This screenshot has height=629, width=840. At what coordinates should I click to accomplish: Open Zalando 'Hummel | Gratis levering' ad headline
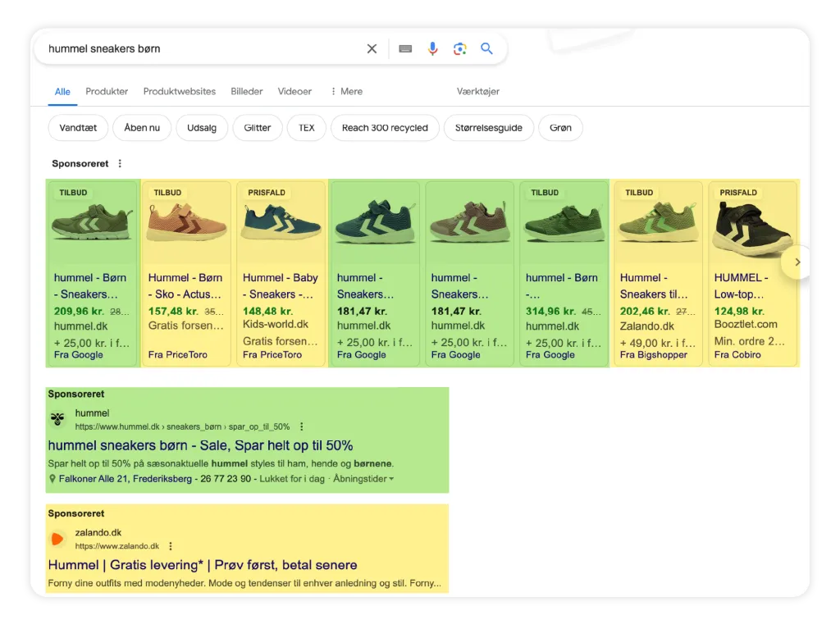coord(203,565)
